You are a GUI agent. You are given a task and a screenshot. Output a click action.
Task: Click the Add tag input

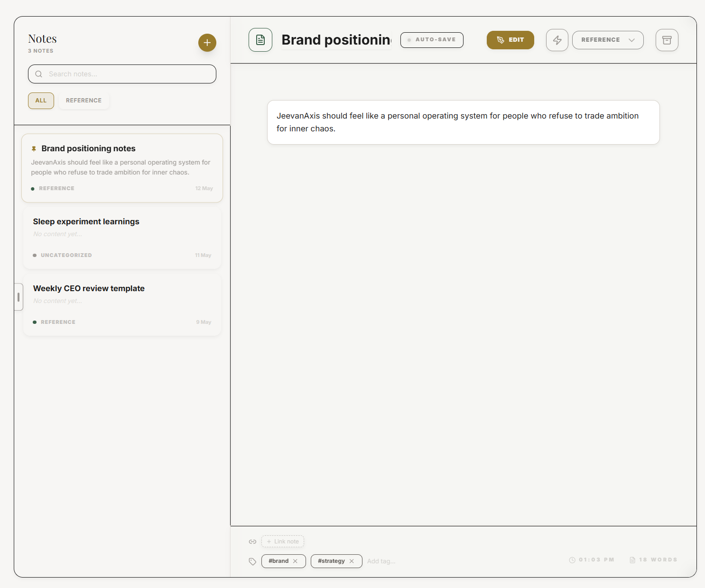tap(381, 561)
